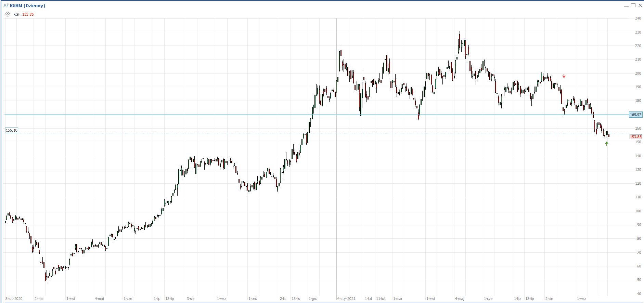Select the blue horizontal line at 169.97
The image size is (644, 303).
pos(317,115)
